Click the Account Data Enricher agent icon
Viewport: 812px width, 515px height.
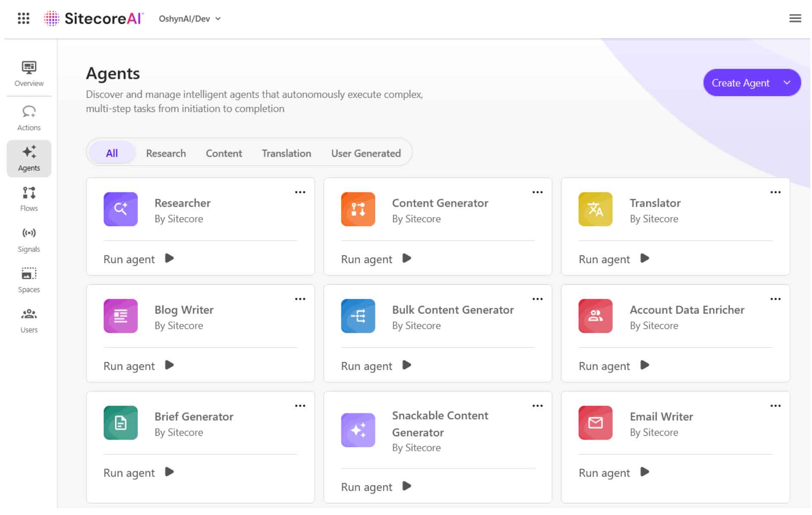595,316
